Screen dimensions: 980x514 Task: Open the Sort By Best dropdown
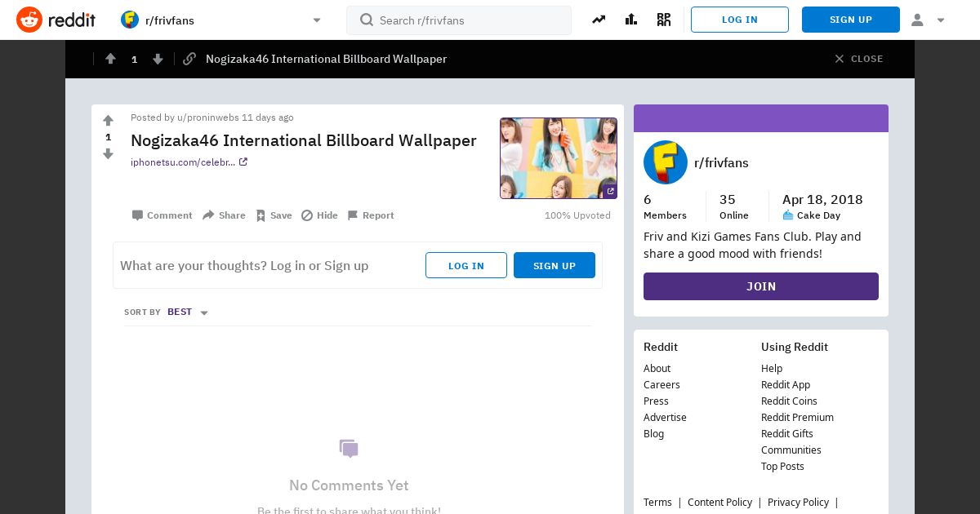(x=188, y=312)
